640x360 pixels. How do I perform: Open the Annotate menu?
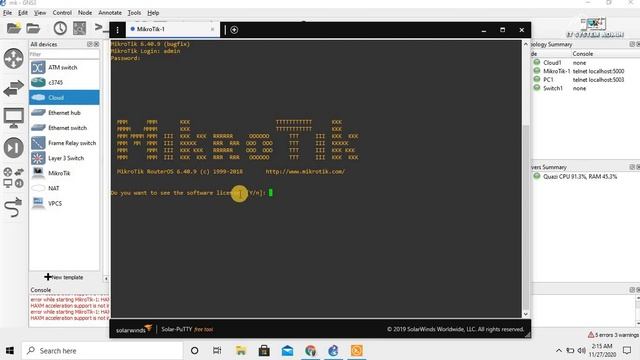tap(110, 13)
